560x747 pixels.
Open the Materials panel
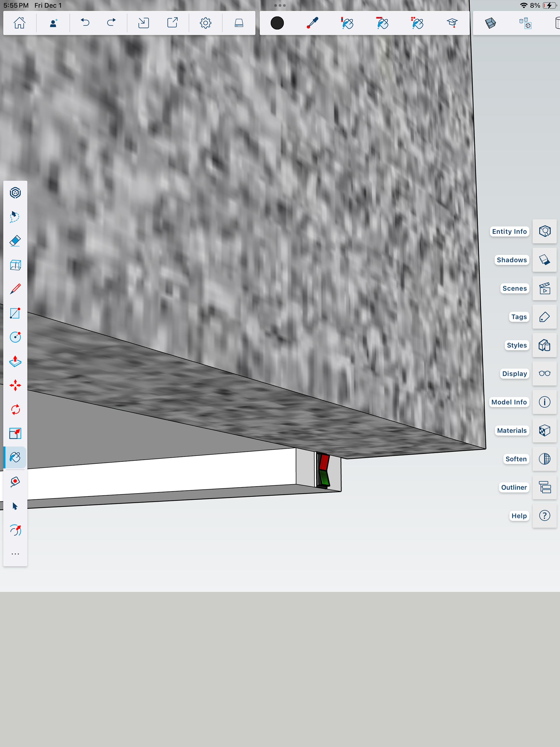coord(544,431)
